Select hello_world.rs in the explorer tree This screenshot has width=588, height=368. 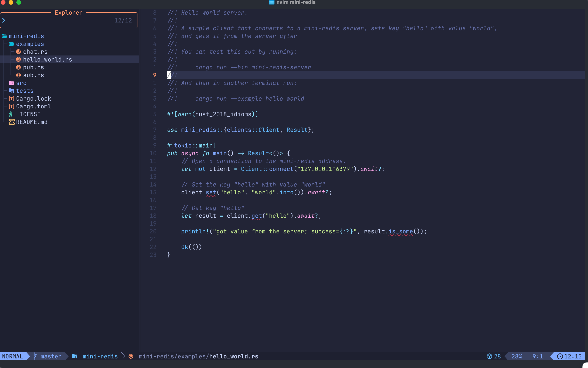(x=47, y=59)
